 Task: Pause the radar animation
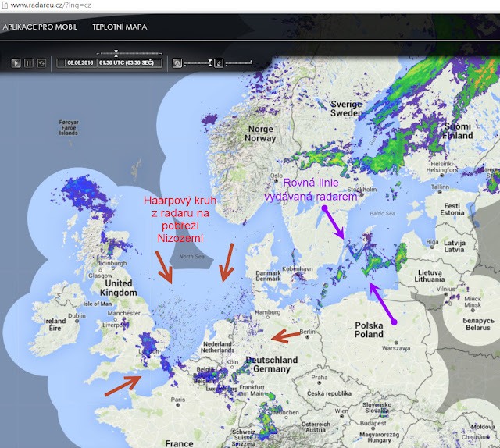pyautogui.click(x=29, y=62)
